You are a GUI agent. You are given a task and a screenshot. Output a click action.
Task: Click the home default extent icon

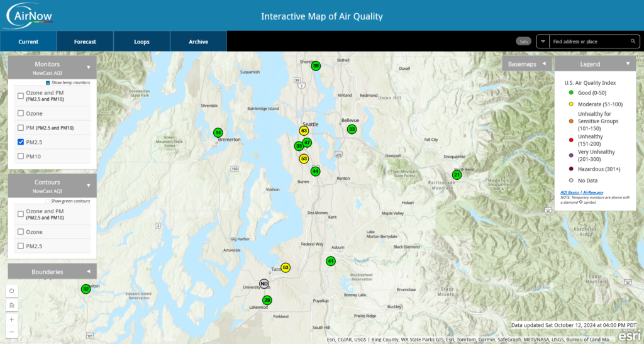(12, 305)
